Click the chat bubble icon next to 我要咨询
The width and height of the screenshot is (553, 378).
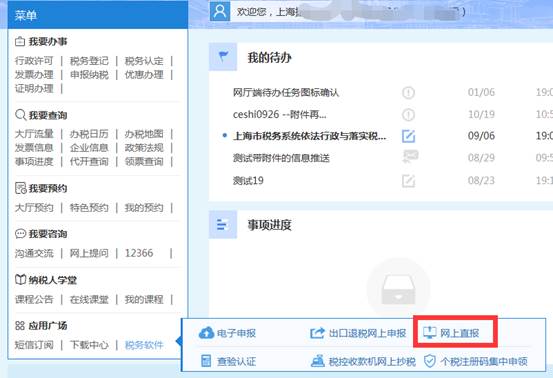click(20, 233)
